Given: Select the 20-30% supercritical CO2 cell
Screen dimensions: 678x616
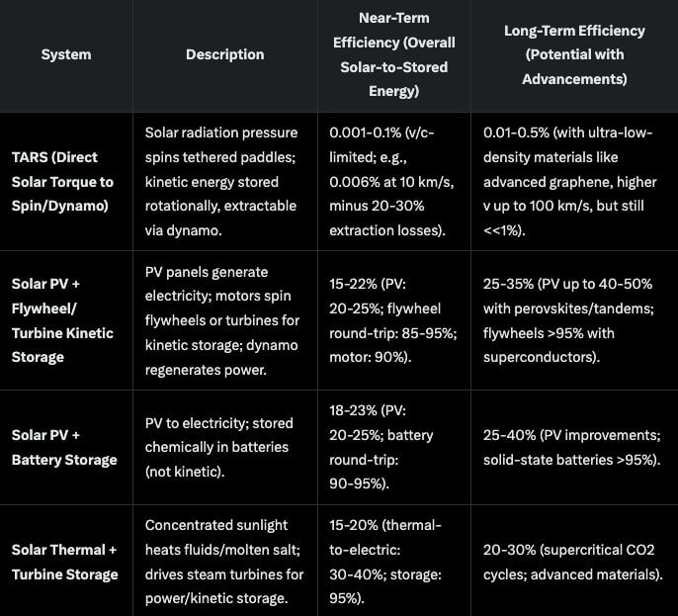Looking at the screenshot, I should click(x=570, y=561).
